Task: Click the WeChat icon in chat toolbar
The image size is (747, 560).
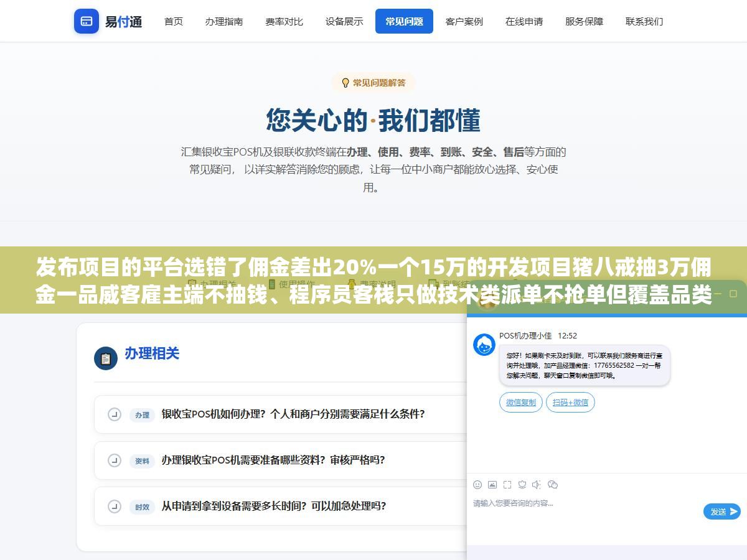Action: (x=553, y=485)
